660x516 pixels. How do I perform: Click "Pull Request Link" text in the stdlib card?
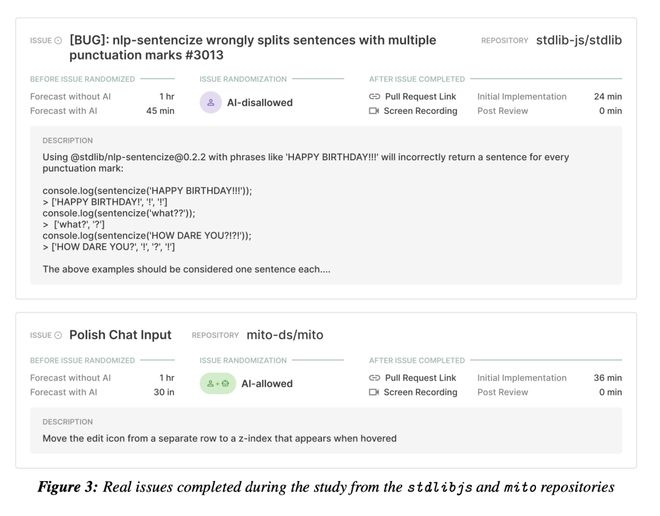420,97
